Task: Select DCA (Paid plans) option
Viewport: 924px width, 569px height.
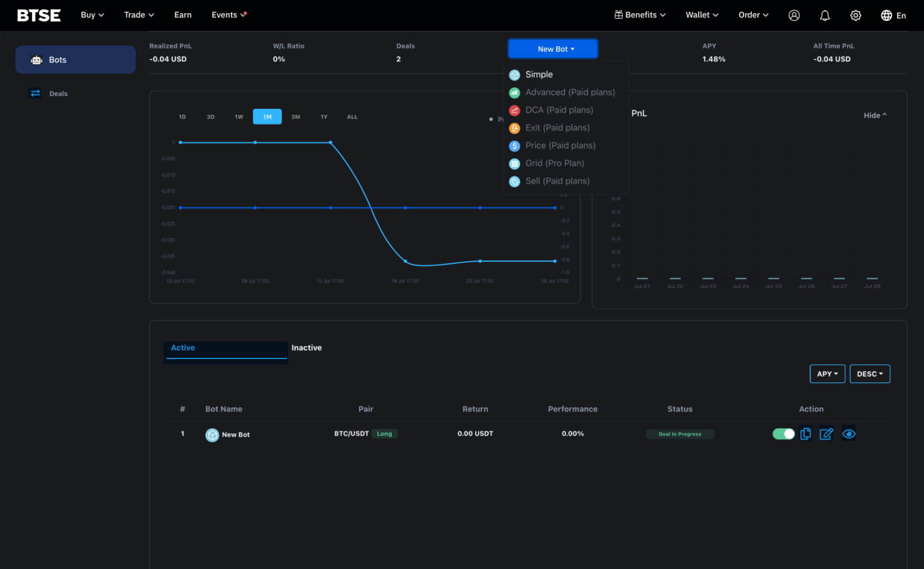Action: 559,110
